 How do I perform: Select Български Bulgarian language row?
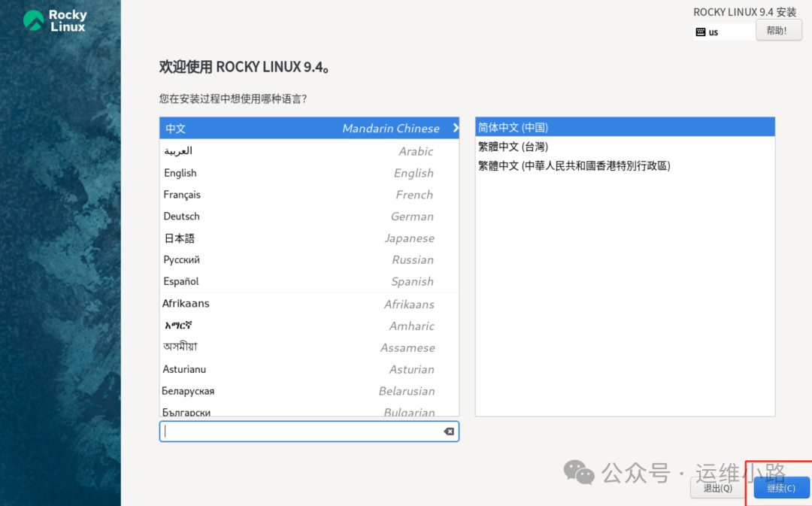coord(309,411)
